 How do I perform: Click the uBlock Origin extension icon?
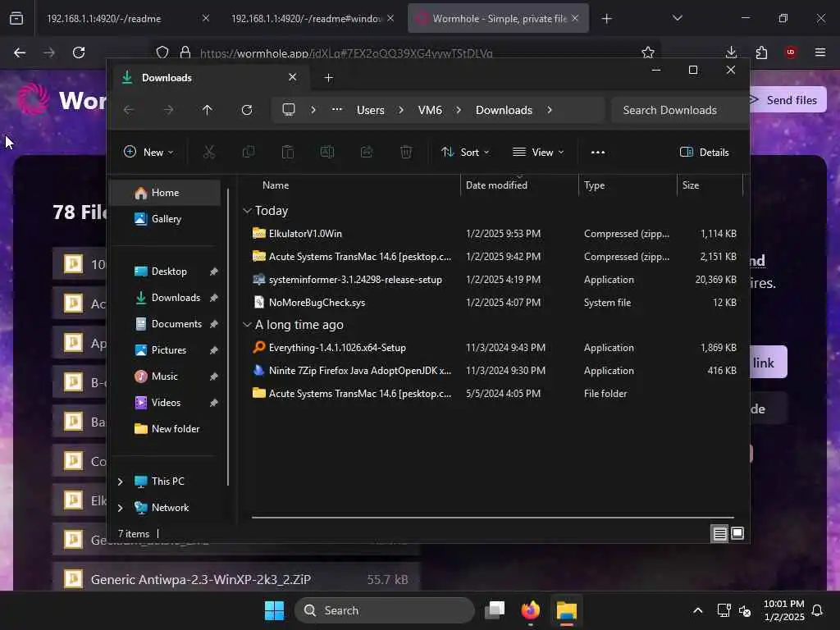click(791, 52)
